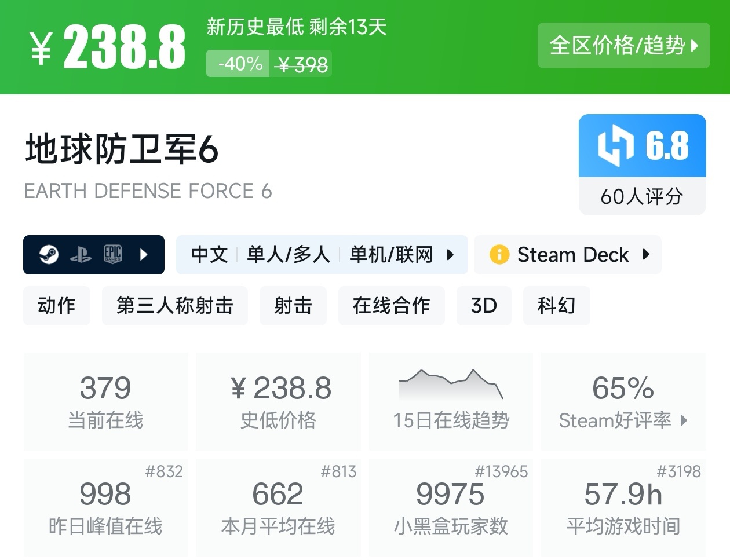View the 60人评分 ratings

click(642, 196)
